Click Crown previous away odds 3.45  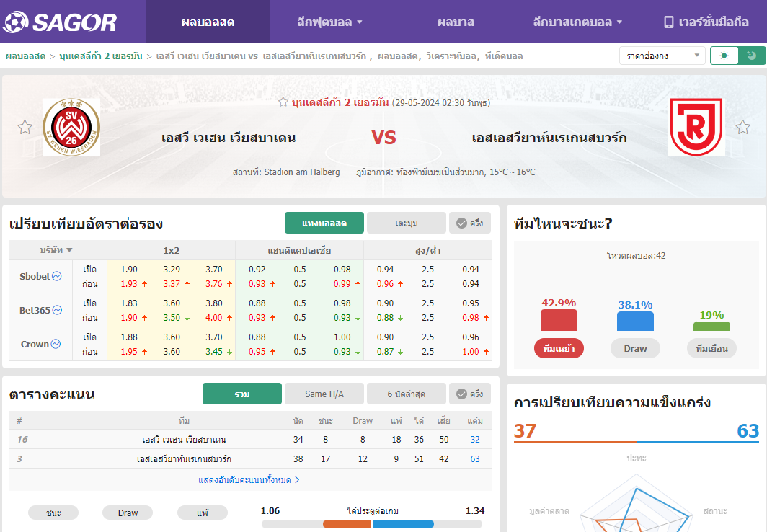[214, 351]
